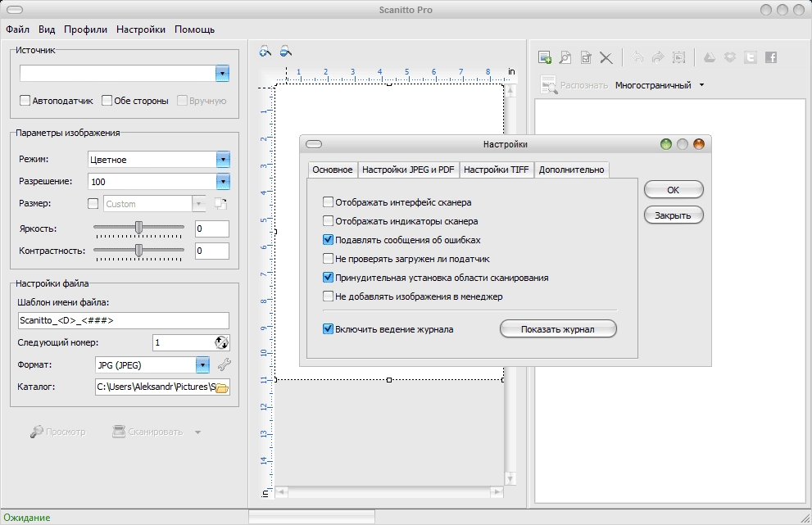Screen dimensions: 812x525
Task: Click the Facebook share icon
Action: pos(771,57)
